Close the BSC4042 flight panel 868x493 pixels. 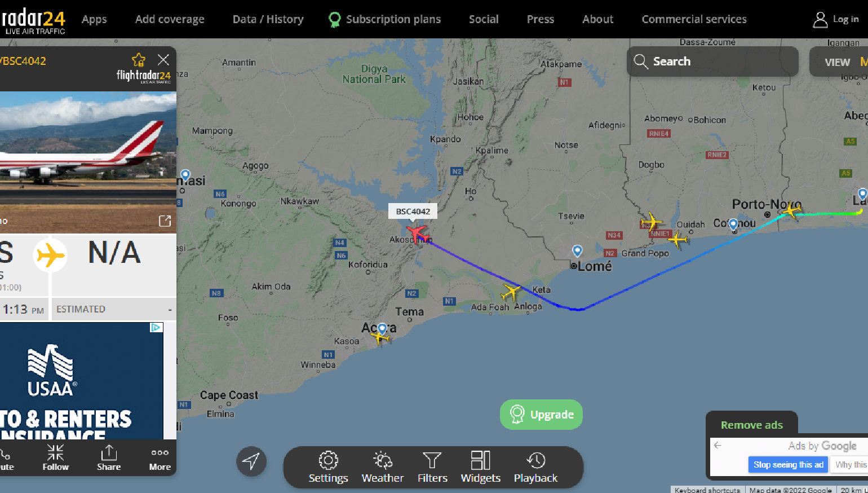click(x=163, y=60)
